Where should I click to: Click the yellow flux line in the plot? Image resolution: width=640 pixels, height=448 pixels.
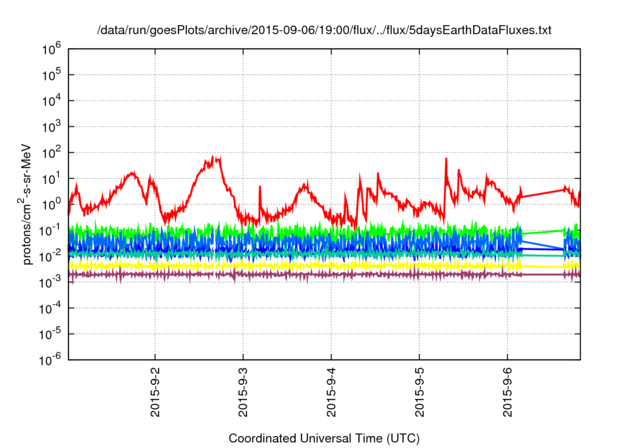coord(324,266)
